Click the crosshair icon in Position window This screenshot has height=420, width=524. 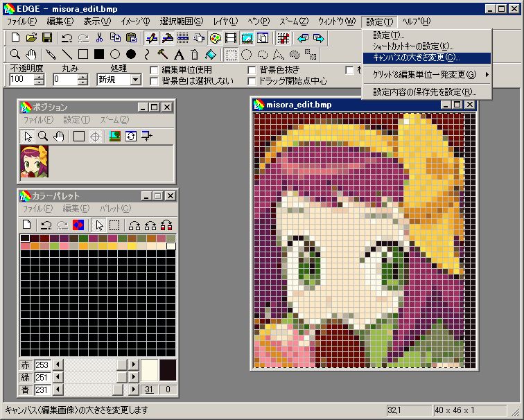pyautogui.click(x=95, y=137)
